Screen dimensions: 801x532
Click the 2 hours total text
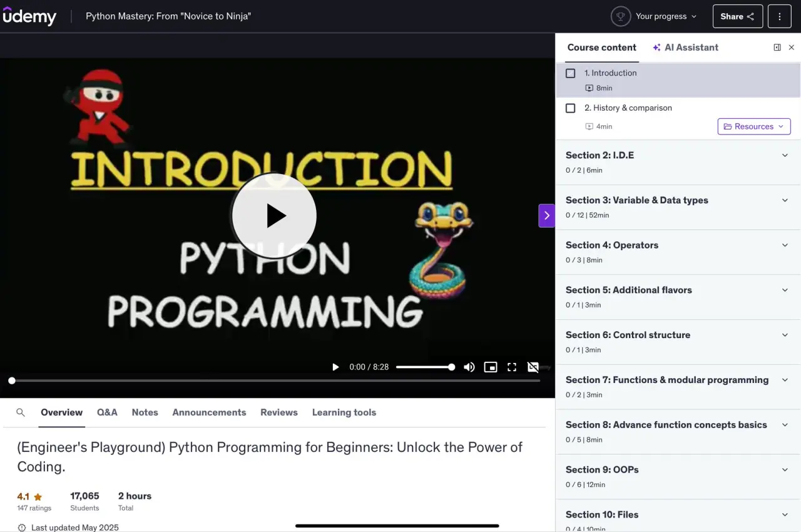(x=135, y=496)
